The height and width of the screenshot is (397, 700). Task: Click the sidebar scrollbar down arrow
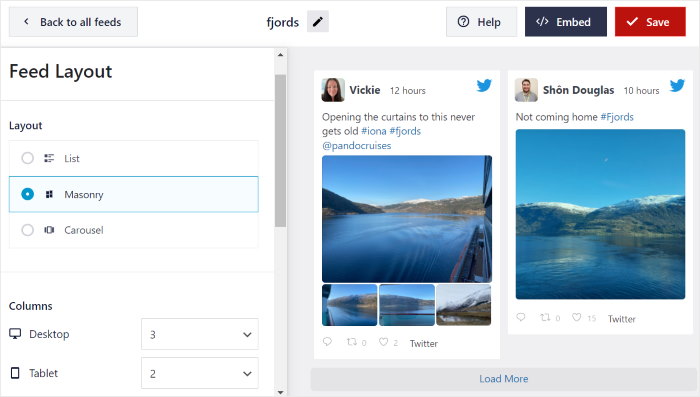click(280, 392)
